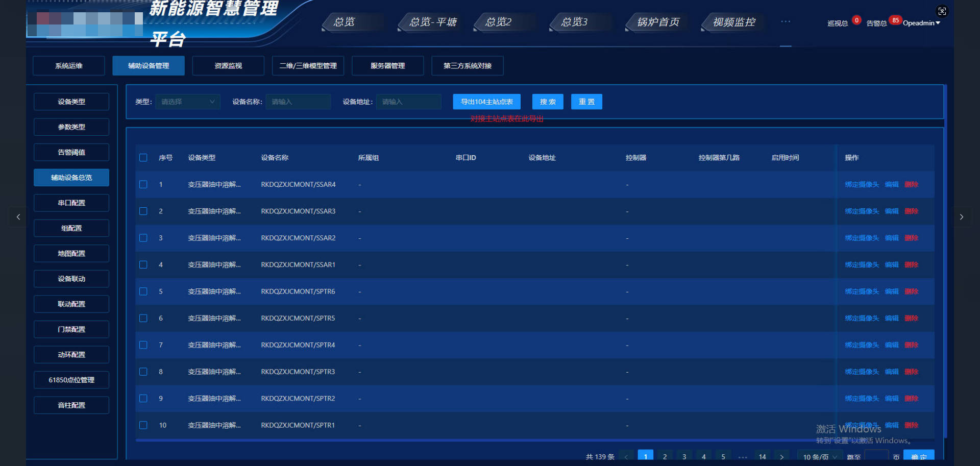Viewport: 980px width, 466px height.
Task: Toggle the select-all header checkbox
Action: tap(143, 158)
